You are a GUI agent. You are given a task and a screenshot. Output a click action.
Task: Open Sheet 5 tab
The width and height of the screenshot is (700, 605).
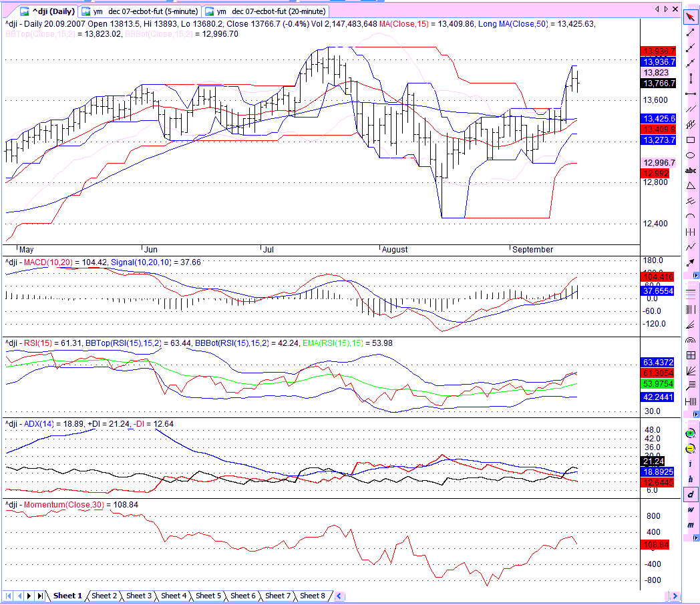pyautogui.click(x=208, y=596)
